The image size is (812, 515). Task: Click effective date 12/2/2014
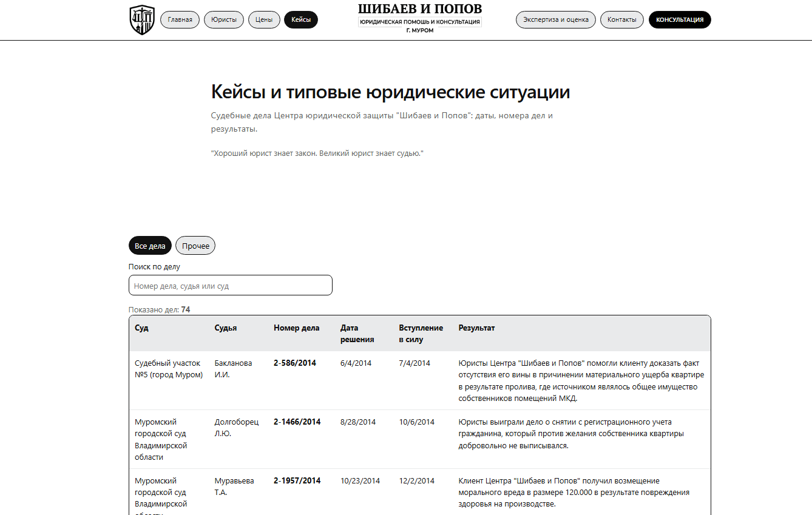pos(417,480)
